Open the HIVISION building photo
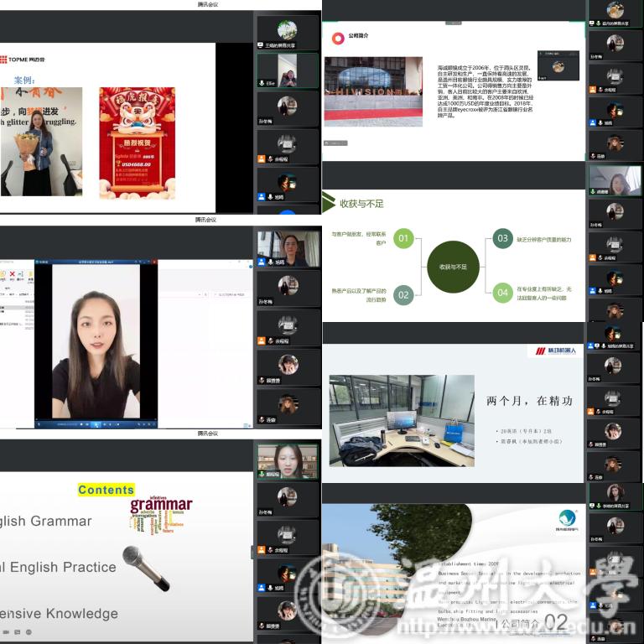644x644 pixels. point(373,91)
